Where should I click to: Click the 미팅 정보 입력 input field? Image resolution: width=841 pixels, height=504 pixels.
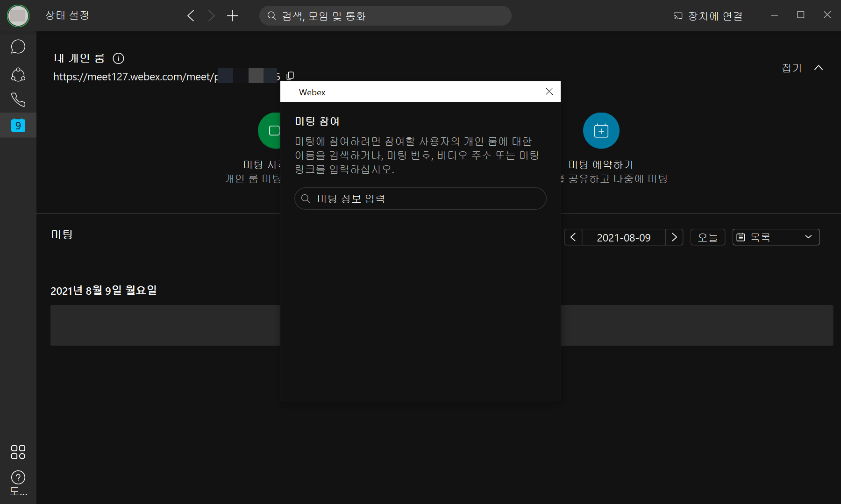click(x=420, y=199)
